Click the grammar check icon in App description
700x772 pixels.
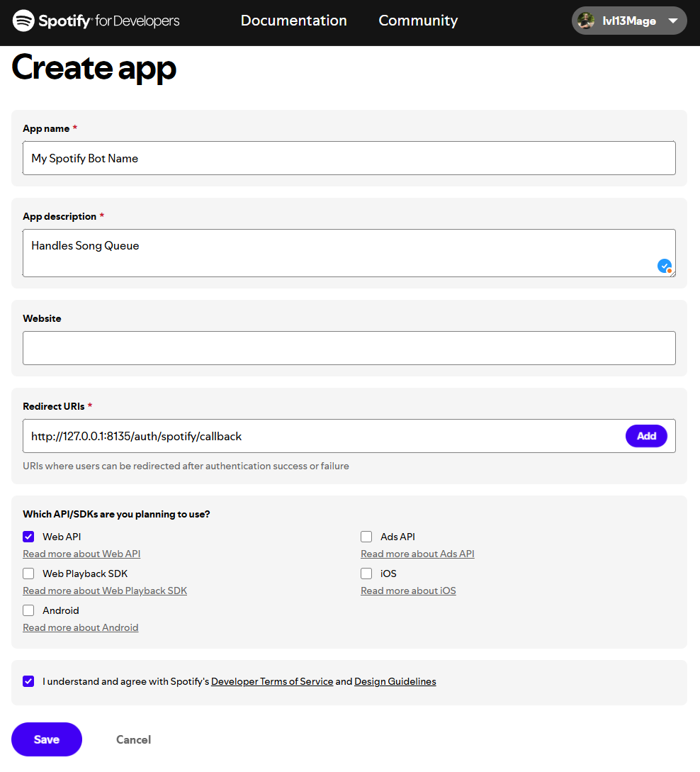[x=665, y=267]
